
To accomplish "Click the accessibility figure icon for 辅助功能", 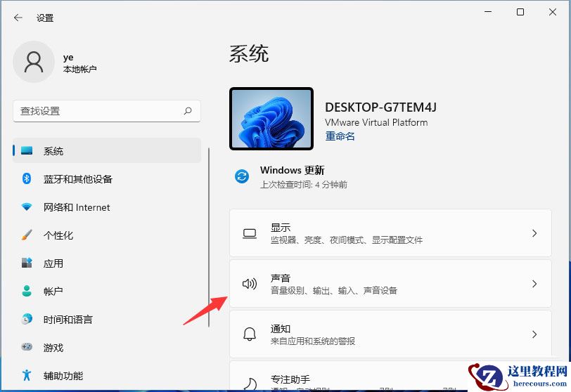I will [27, 375].
